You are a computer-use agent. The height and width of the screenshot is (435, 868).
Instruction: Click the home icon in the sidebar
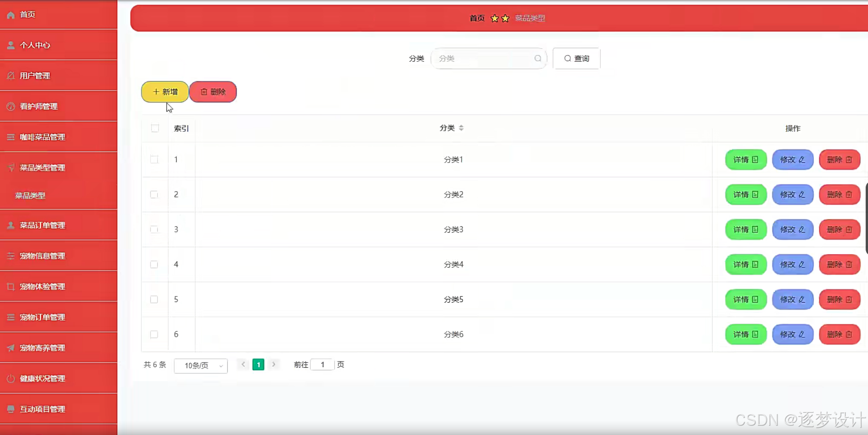click(11, 15)
